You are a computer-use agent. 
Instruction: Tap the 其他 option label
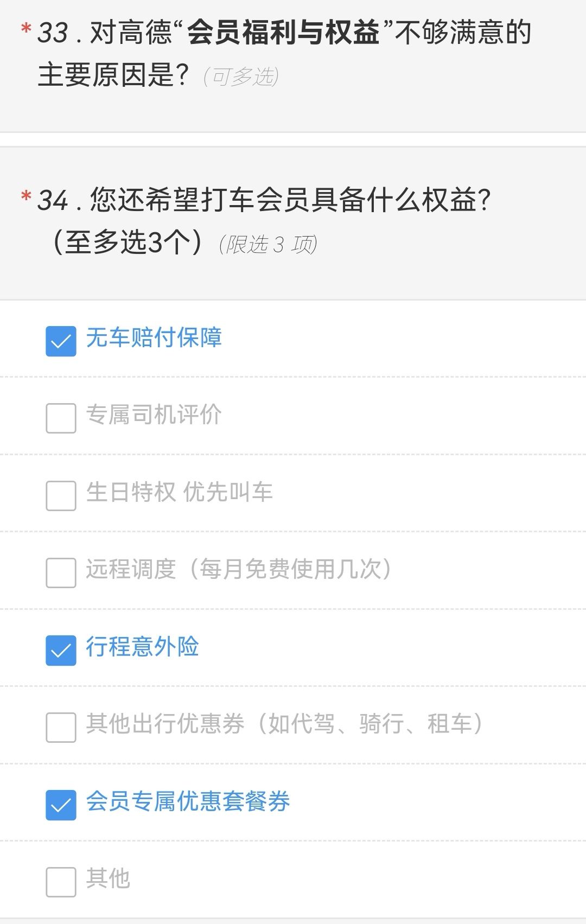(108, 878)
